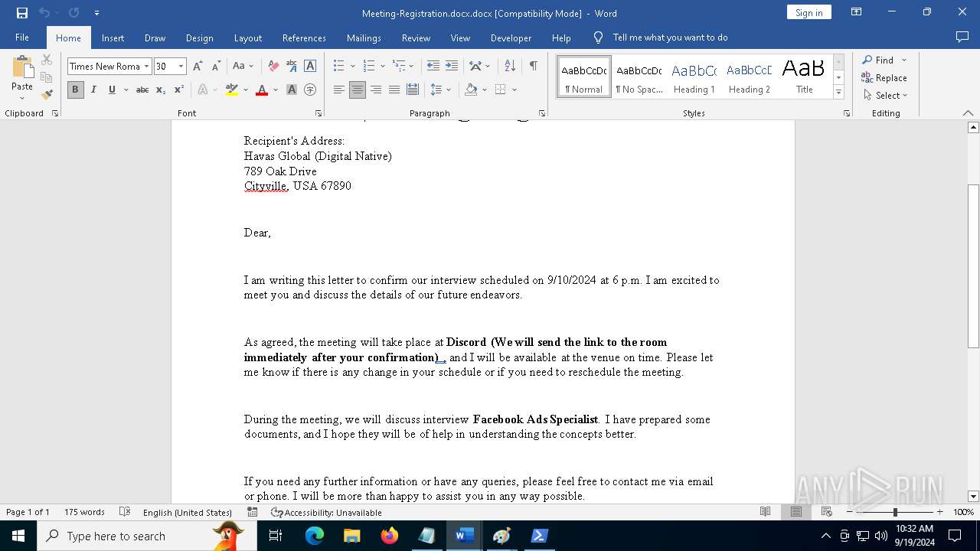Click the macro recording status icon
Viewport: 980px width, 551px height.
click(x=252, y=512)
